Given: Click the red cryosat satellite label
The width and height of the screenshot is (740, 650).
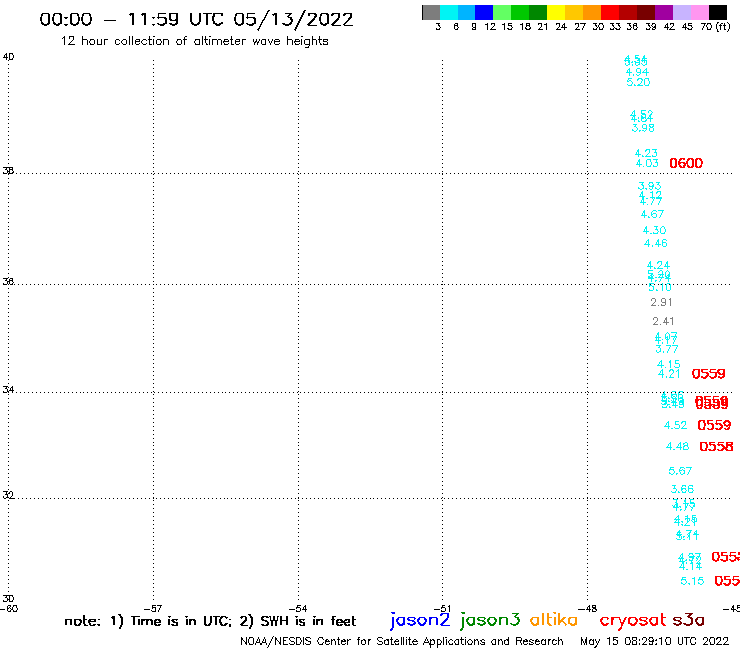Looking at the screenshot, I should pos(633,620).
